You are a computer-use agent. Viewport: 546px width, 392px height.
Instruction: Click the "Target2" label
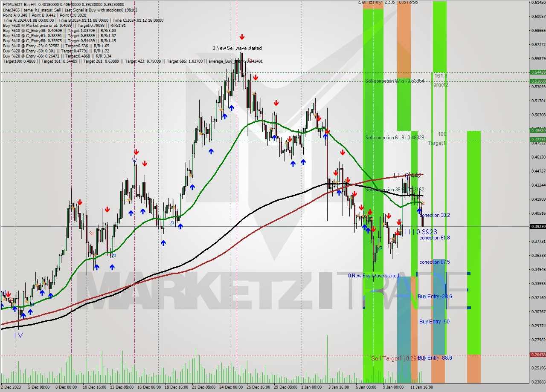(x=439, y=85)
